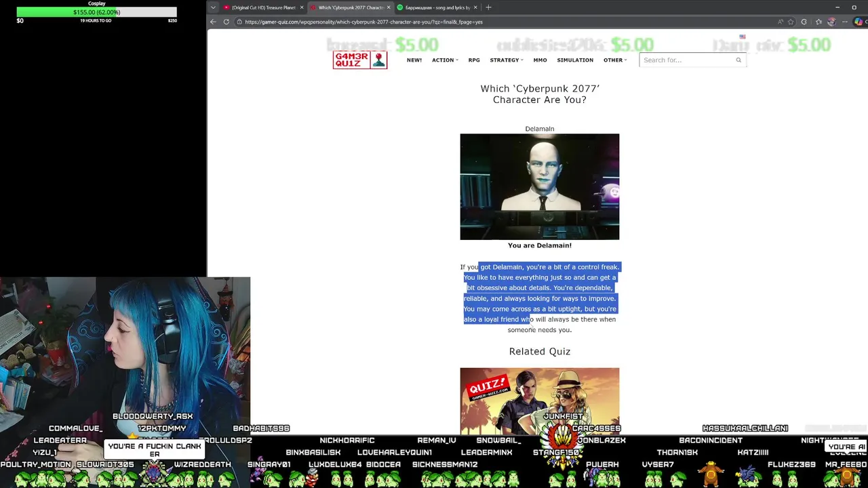Open a new browser tab
Image resolution: width=868 pixels, height=488 pixels.
tap(488, 7)
